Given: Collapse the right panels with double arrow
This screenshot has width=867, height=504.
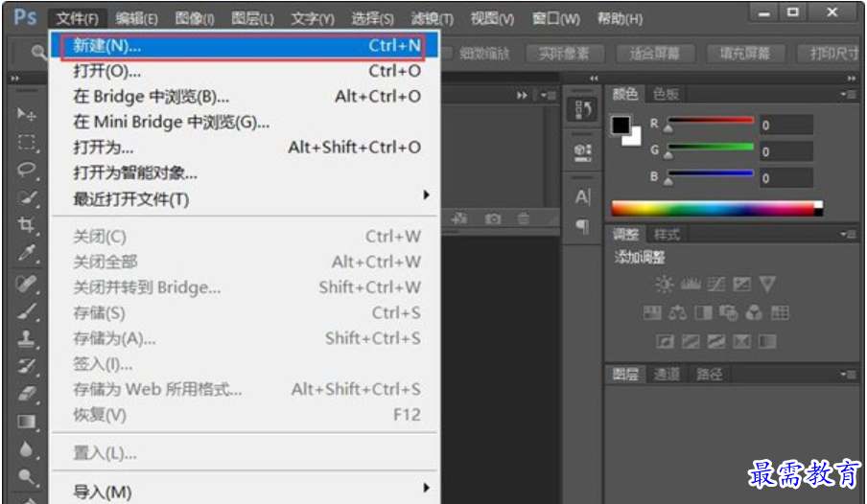Looking at the screenshot, I should click(x=852, y=79).
